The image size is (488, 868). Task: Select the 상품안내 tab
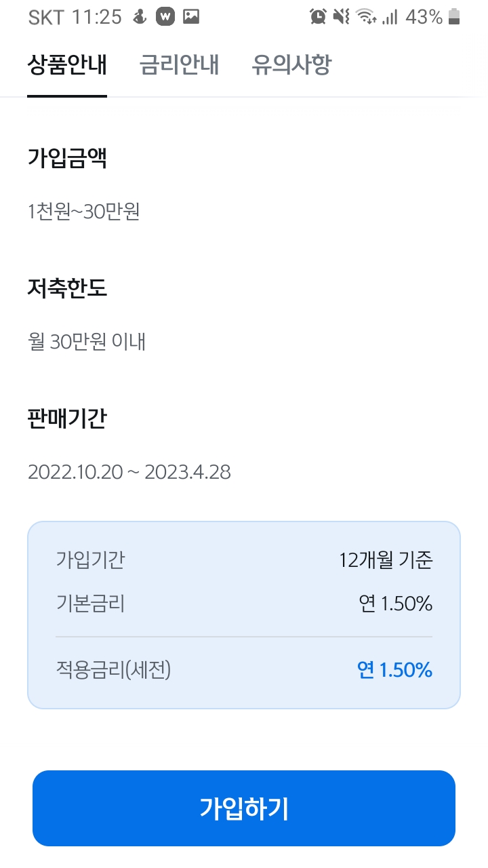tap(67, 65)
